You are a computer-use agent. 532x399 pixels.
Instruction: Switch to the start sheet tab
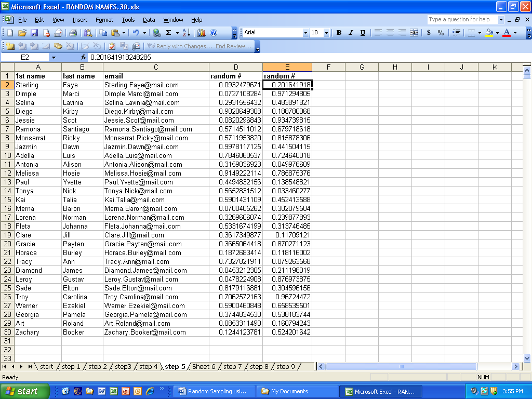(x=46, y=366)
